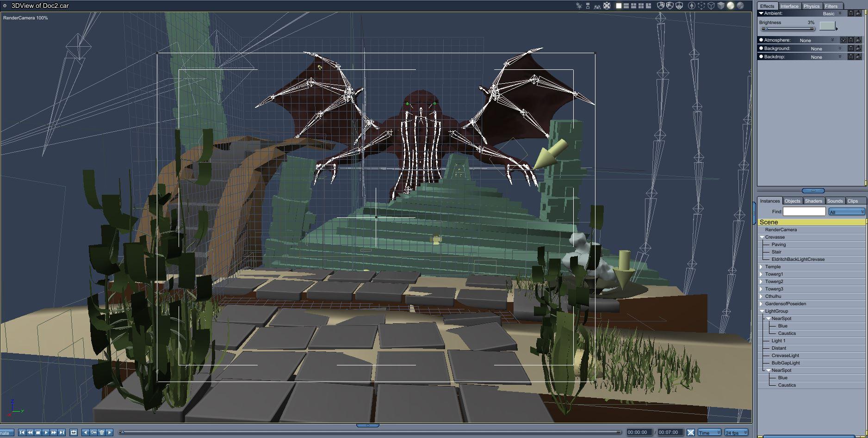Select the wireframe cube display mode
The image size is (868, 438).
pos(711,6)
